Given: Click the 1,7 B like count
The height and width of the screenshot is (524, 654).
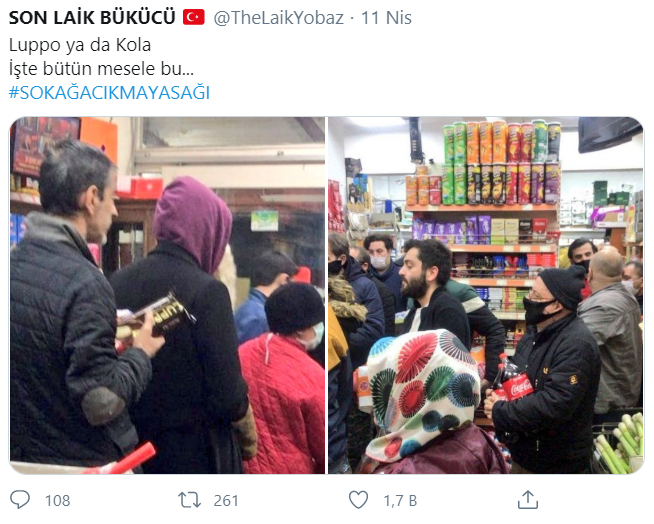Looking at the screenshot, I should (400, 501).
